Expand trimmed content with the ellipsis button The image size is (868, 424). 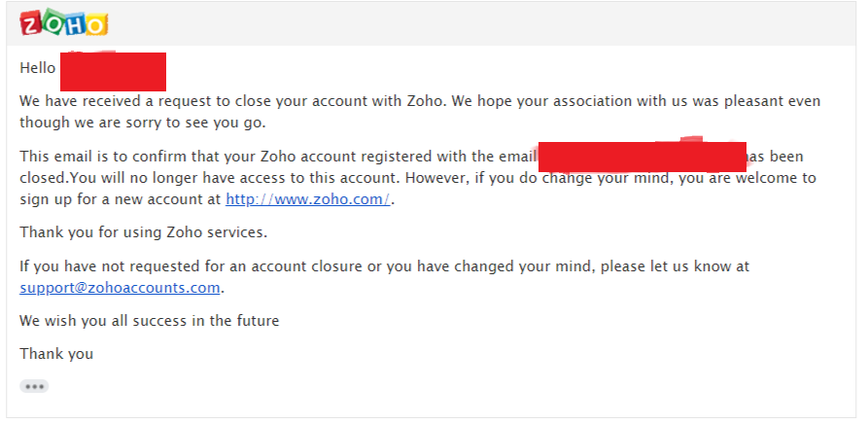(35, 386)
